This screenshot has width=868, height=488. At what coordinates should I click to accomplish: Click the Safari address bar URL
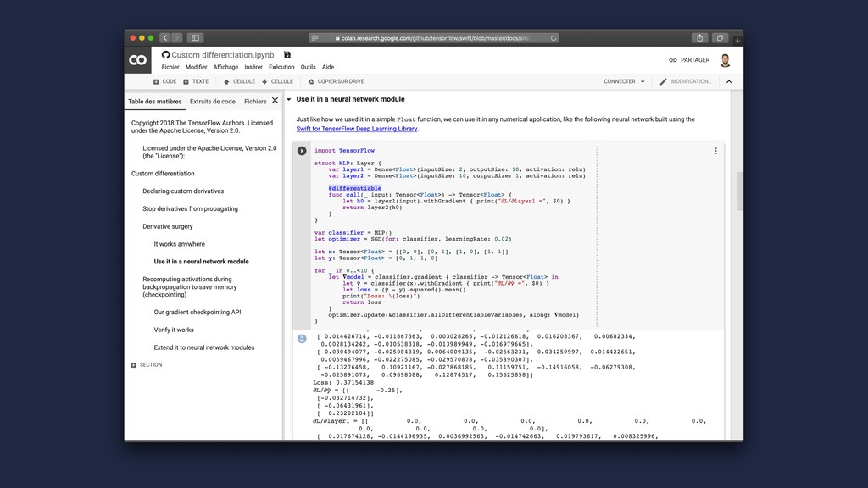coord(435,38)
